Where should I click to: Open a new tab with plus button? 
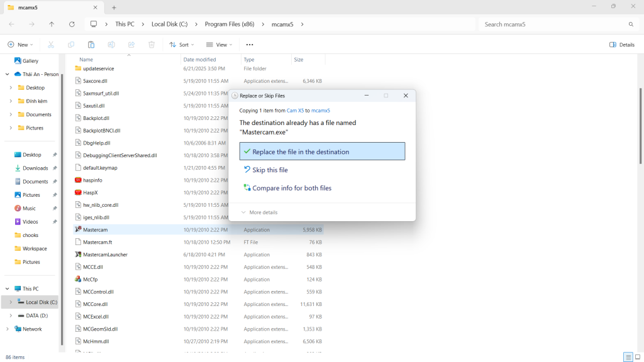114,8
